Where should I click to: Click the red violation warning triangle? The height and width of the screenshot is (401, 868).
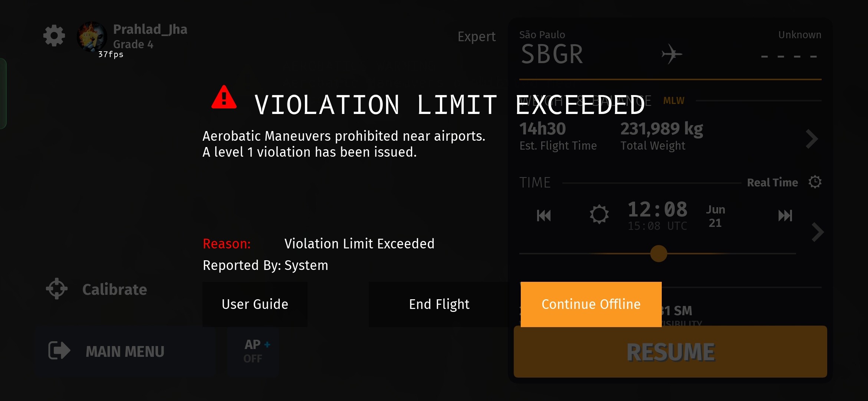click(224, 97)
